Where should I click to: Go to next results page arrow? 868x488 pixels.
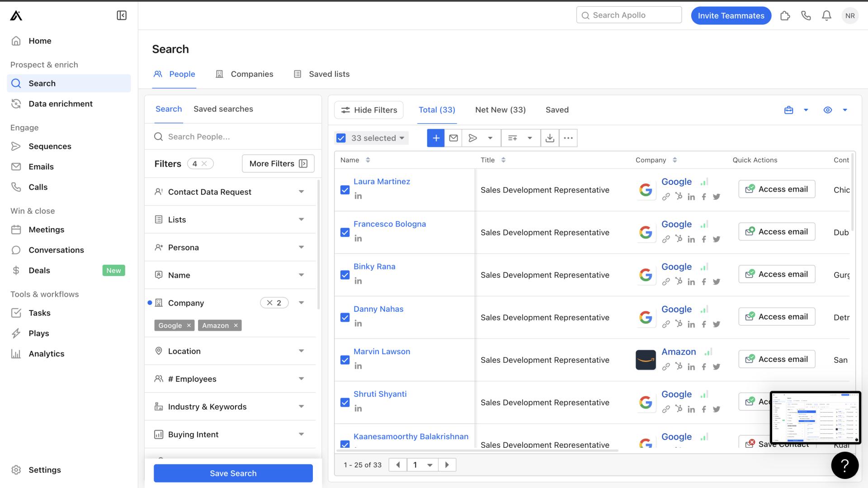coord(447,465)
